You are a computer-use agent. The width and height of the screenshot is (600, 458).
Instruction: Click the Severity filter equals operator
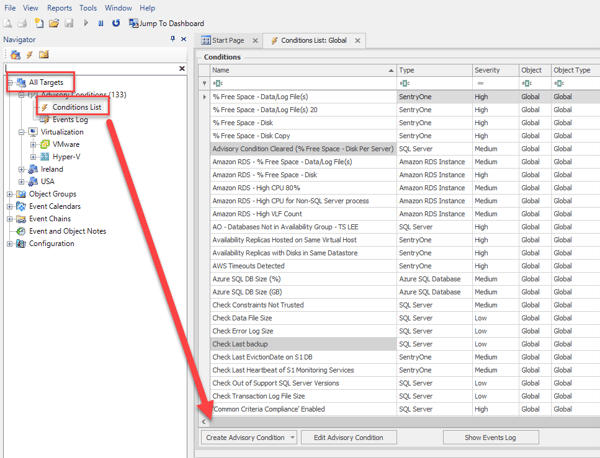481,83
